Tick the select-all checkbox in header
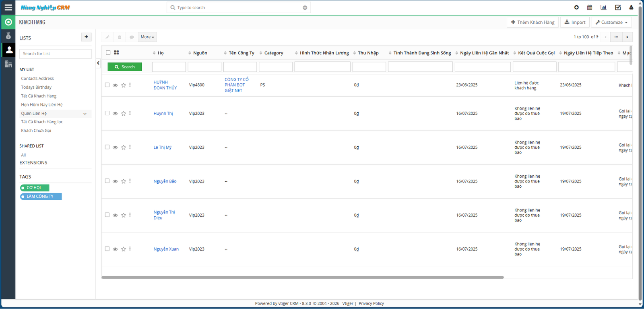 click(x=108, y=53)
